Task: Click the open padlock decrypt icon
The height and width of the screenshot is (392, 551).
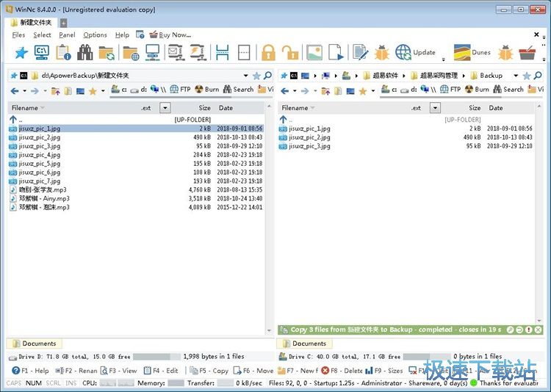Action: point(290,52)
